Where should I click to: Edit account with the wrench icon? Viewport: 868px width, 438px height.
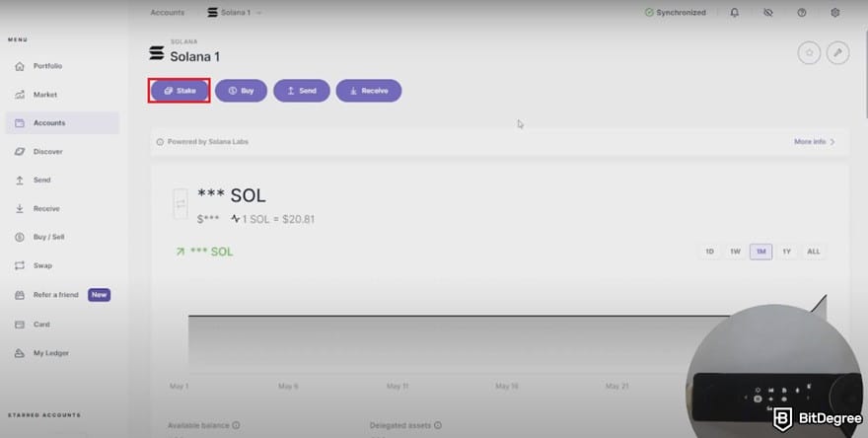click(838, 53)
